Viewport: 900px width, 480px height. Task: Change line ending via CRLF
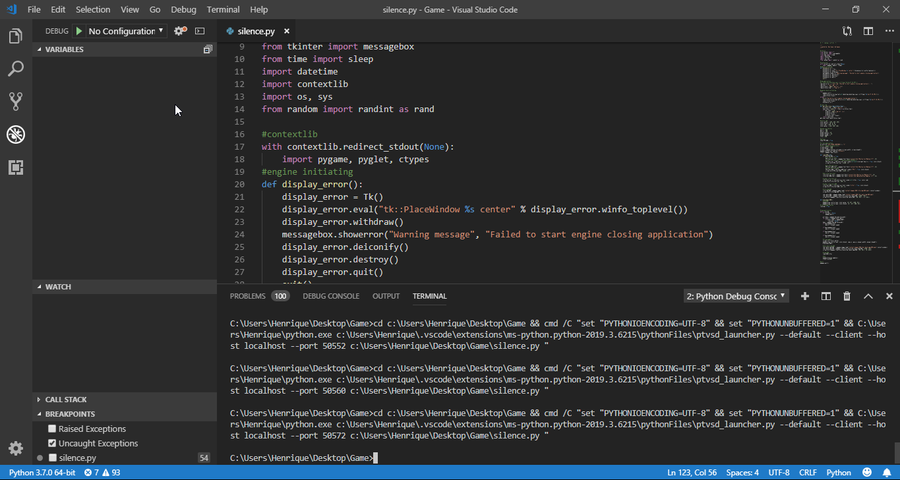[808, 473]
